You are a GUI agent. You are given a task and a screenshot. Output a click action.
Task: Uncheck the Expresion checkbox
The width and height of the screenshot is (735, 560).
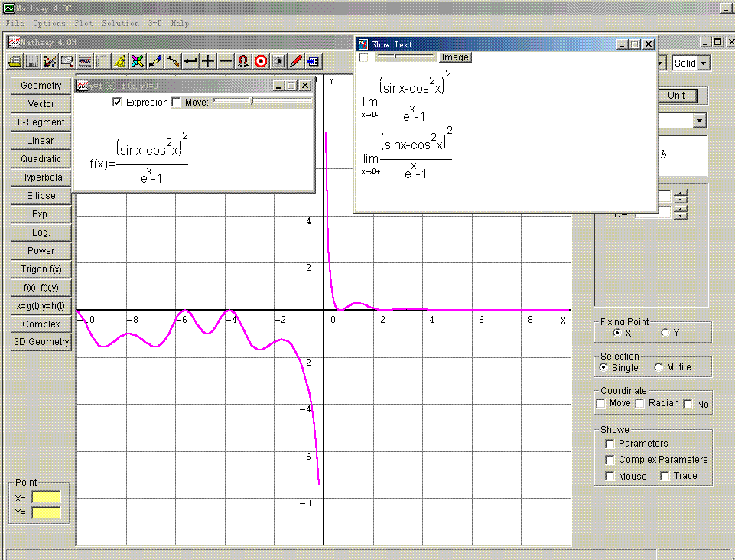pos(117,102)
